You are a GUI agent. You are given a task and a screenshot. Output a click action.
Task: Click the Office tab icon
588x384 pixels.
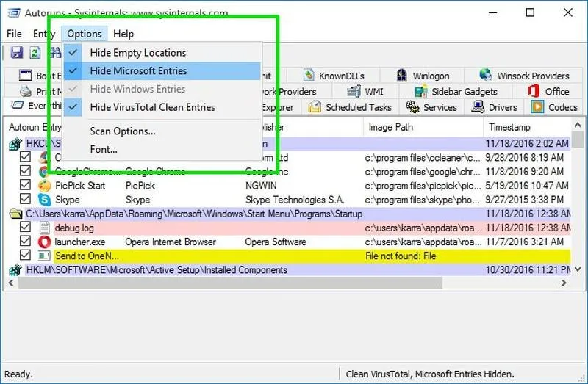(x=534, y=91)
